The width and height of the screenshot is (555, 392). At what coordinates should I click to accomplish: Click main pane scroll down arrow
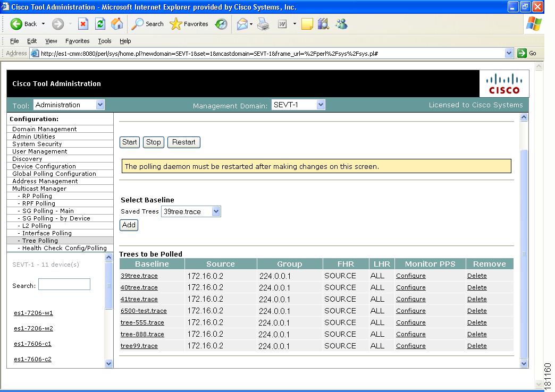pyautogui.click(x=524, y=363)
